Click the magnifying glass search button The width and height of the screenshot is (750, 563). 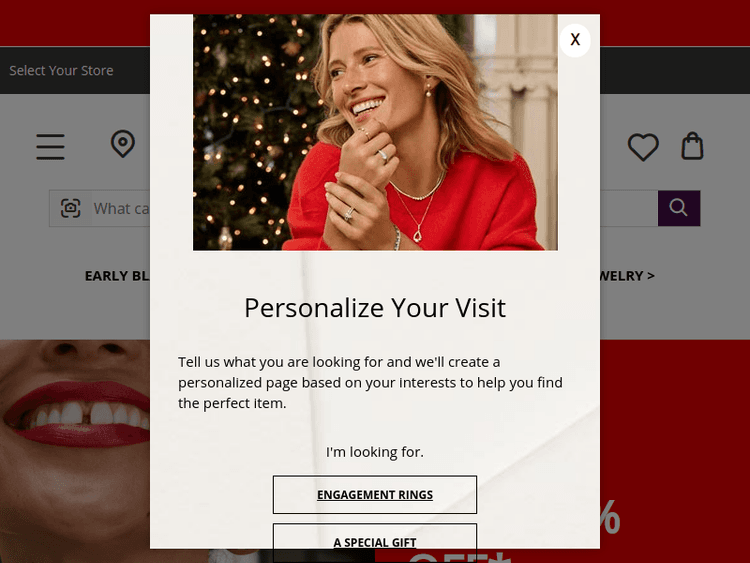(679, 208)
